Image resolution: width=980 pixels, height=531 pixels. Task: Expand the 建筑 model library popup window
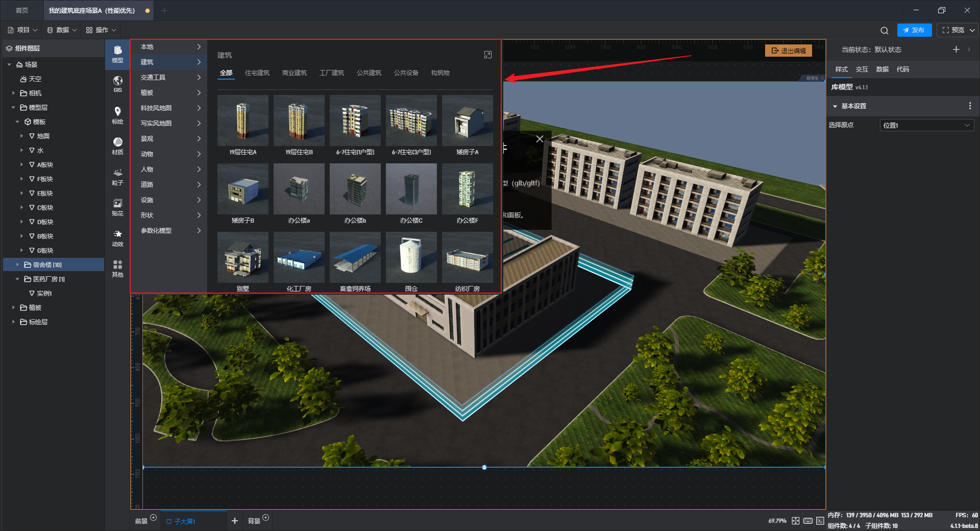pyautogui.click(x=487, y=55)
